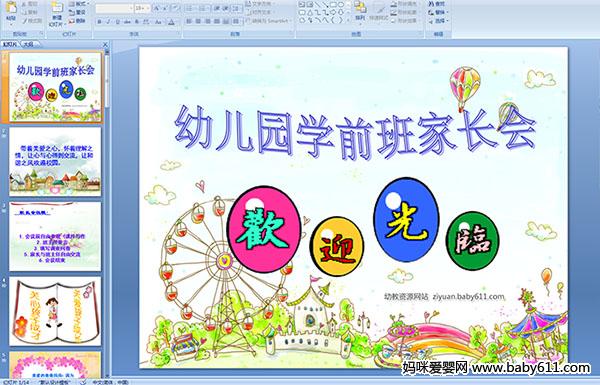This screenshot has width=600, height=385.
Task: Toggle italic text formatting
Action: tap(108, 22)
